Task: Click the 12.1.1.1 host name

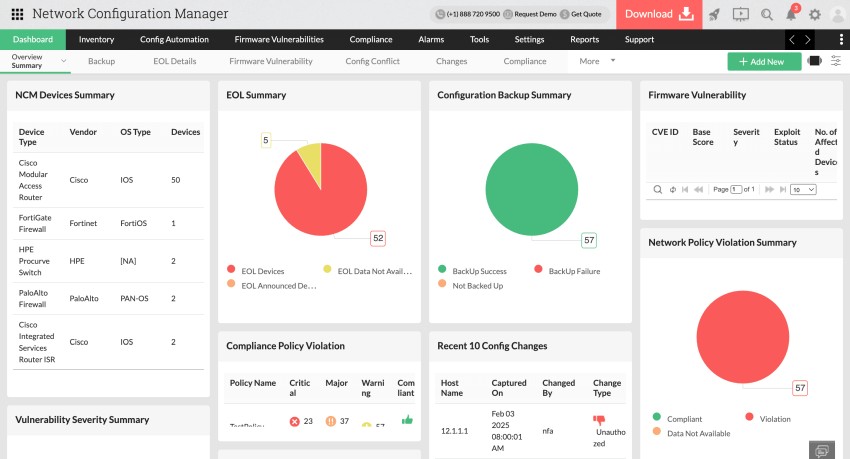Action: [x=454, y=431]
